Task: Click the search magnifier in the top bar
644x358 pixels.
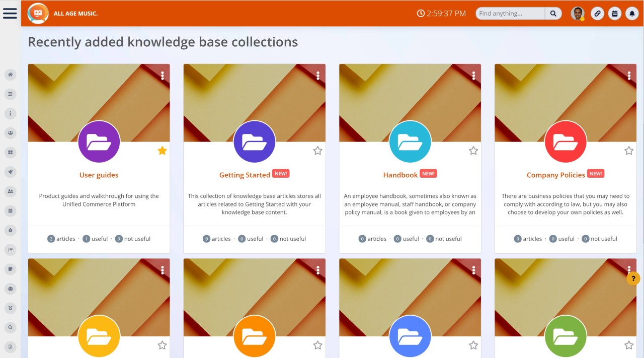Action: tap(552, 14)
